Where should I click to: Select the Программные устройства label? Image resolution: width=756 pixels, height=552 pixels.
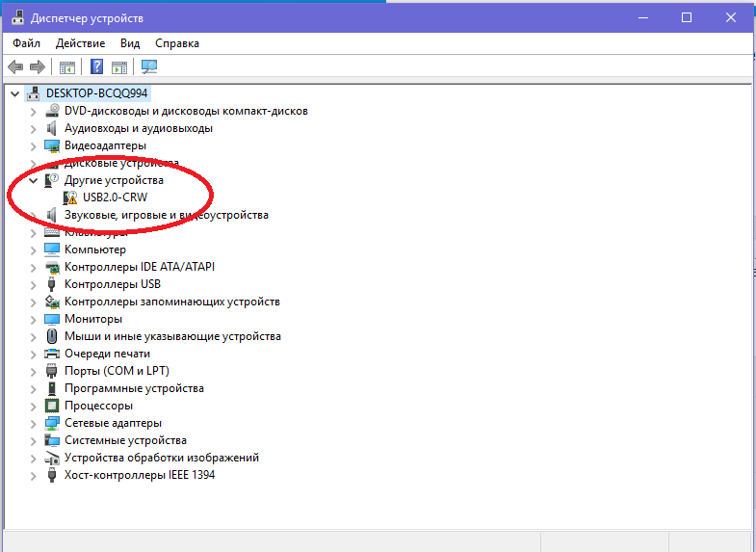point(134,388)
